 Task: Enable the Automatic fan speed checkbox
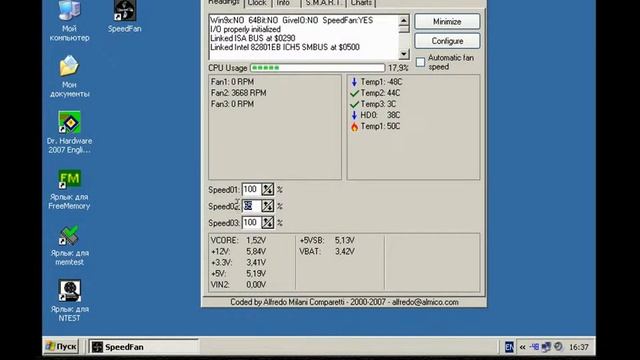[420, 62]
